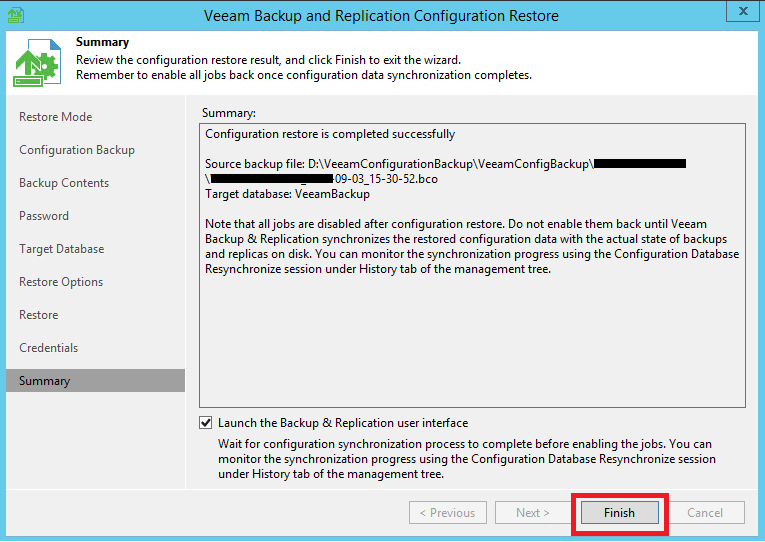Switch to the Password step
Image resolution: width=765 pixels, height=542 pixels.
pyautogui.click(x=44, y=216)
